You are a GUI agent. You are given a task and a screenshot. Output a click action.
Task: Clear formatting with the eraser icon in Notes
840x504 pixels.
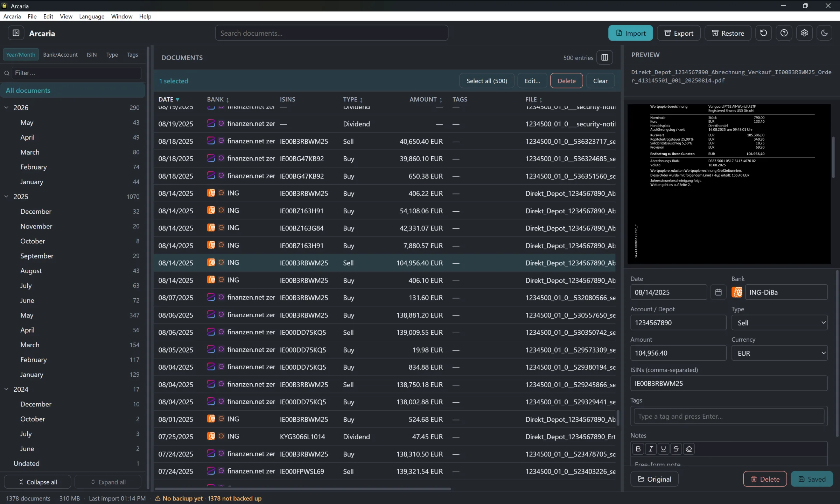(x=689, y=449)
